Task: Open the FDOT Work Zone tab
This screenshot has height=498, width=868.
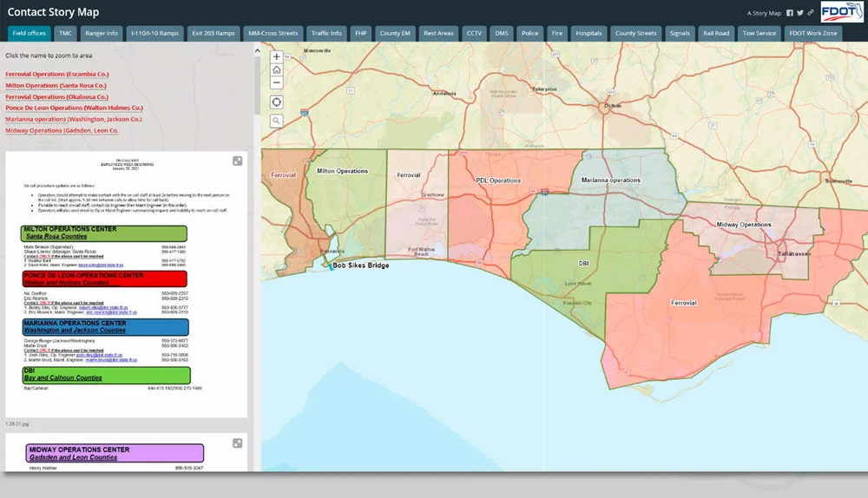Action: [813, 33]
